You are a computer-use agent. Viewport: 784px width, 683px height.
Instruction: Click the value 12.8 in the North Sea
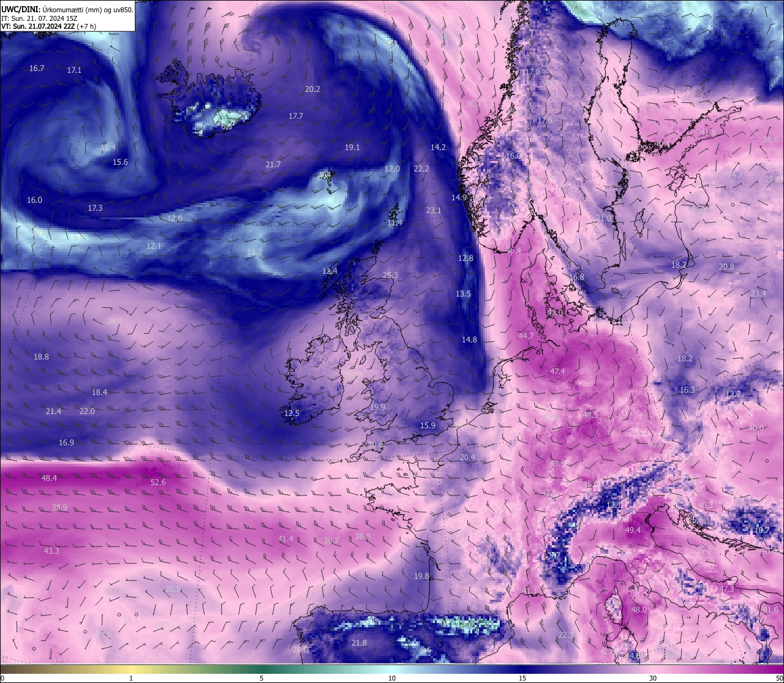click(x=466, y=258)
